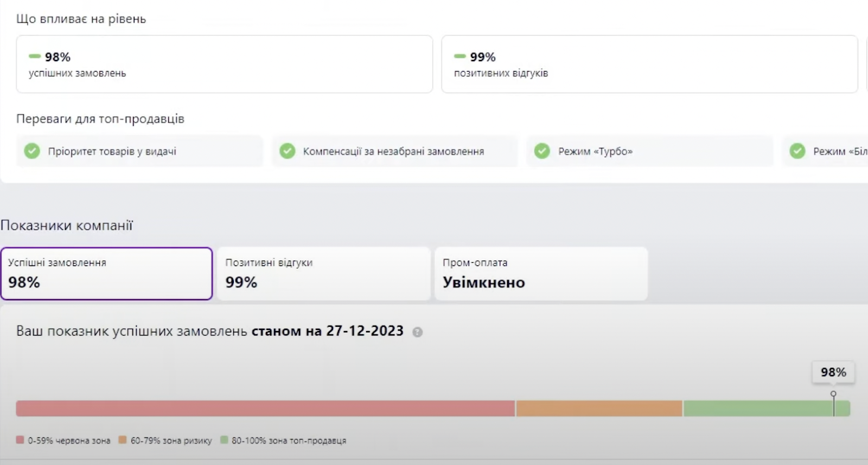868x465 pixels.
Task: Open the 98% успішних замовлень card
Action: point(225,64)
